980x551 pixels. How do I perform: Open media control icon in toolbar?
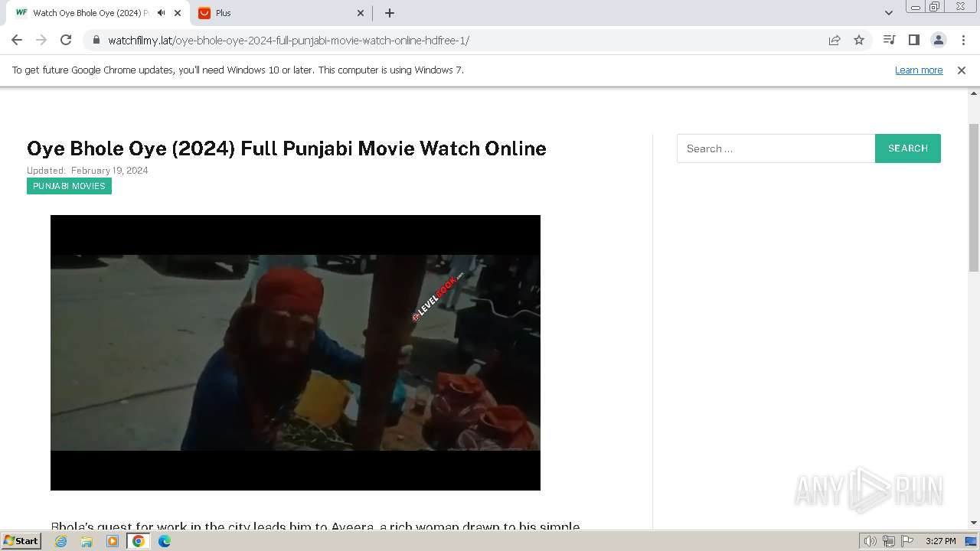(x=889, y=40)
